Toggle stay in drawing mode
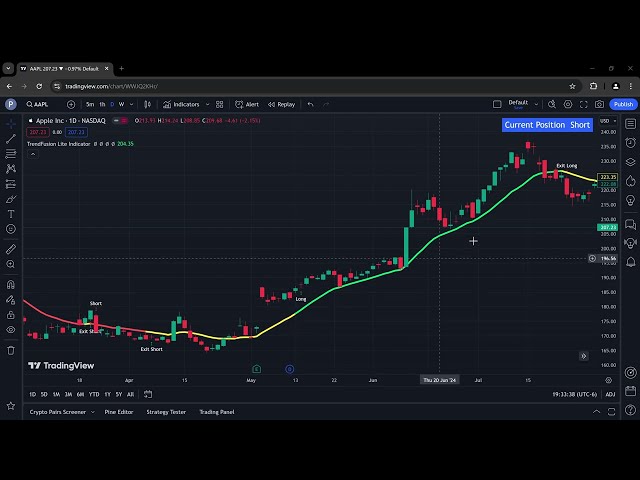The height and width of the screenshot is (480, 640). (x=11, y=300)
